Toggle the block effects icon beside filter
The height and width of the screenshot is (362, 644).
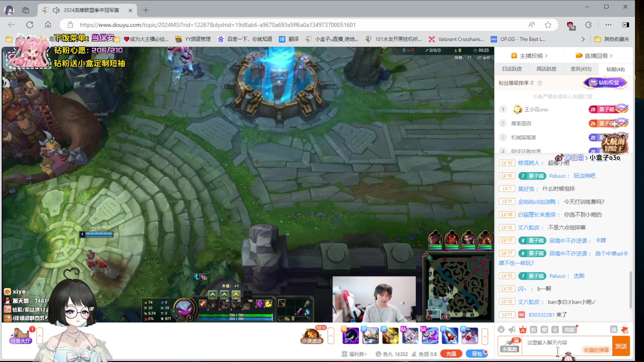[x=625, y=330]
